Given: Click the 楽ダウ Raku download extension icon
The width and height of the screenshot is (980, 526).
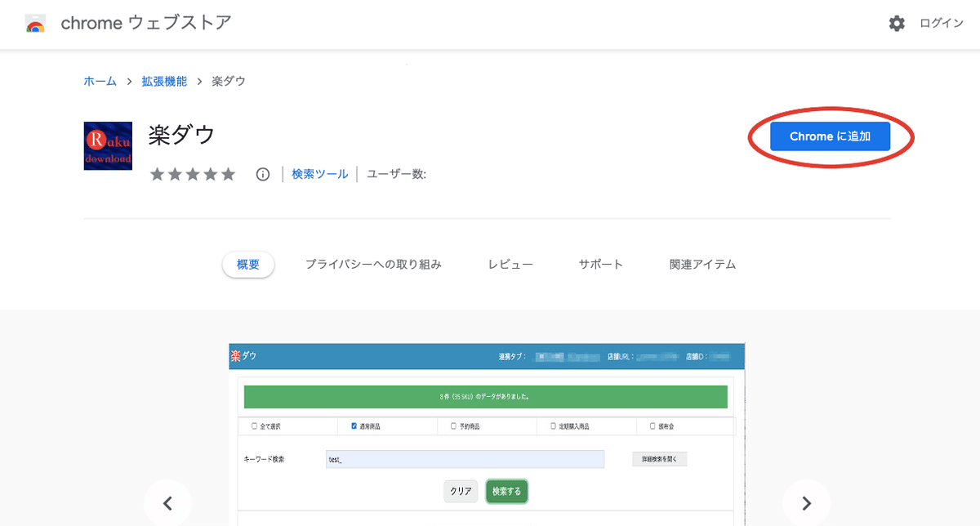Looking at the screenshot, I should pyautogui.click(x=108, y=145).
